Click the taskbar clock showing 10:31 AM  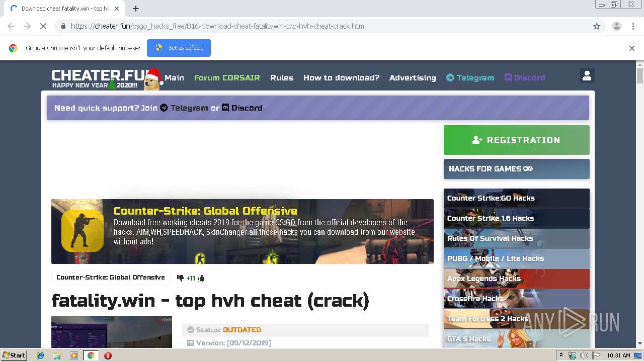coord(618,355)
